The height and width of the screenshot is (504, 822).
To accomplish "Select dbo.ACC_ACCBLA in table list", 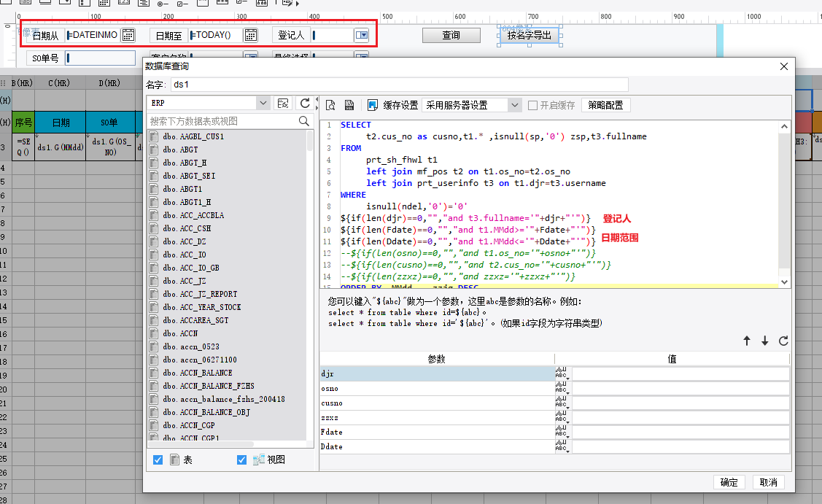I will click(x=193, y=215).
